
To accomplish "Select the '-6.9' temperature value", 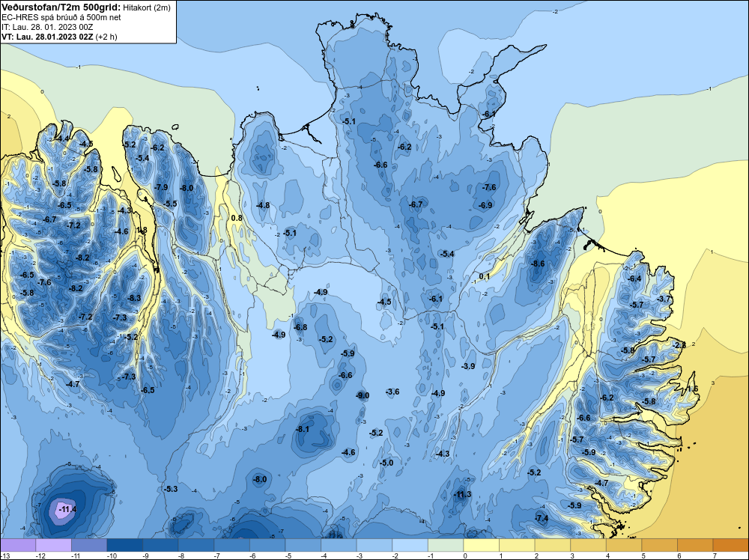I will [485, 205].
